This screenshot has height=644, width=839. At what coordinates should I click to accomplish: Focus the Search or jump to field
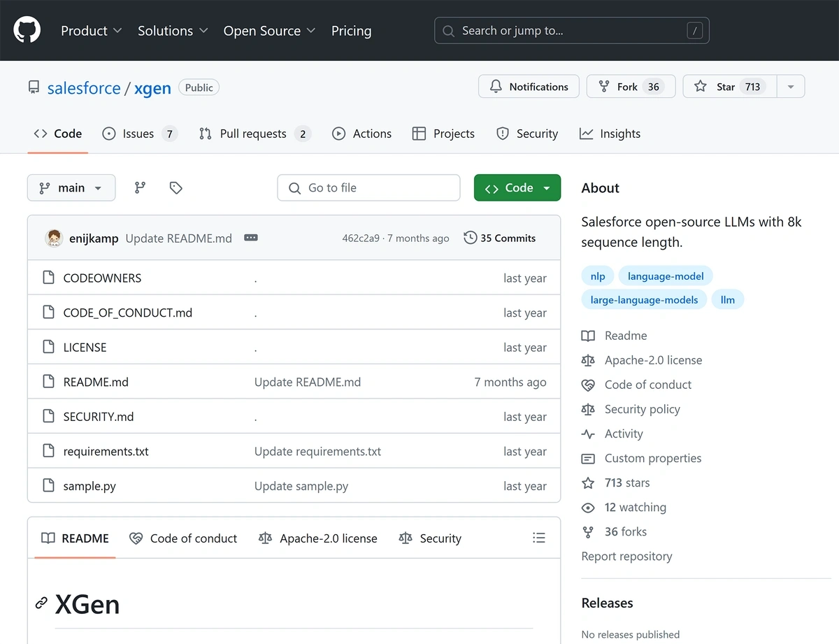pyautogui.click(x=572, y=31)
